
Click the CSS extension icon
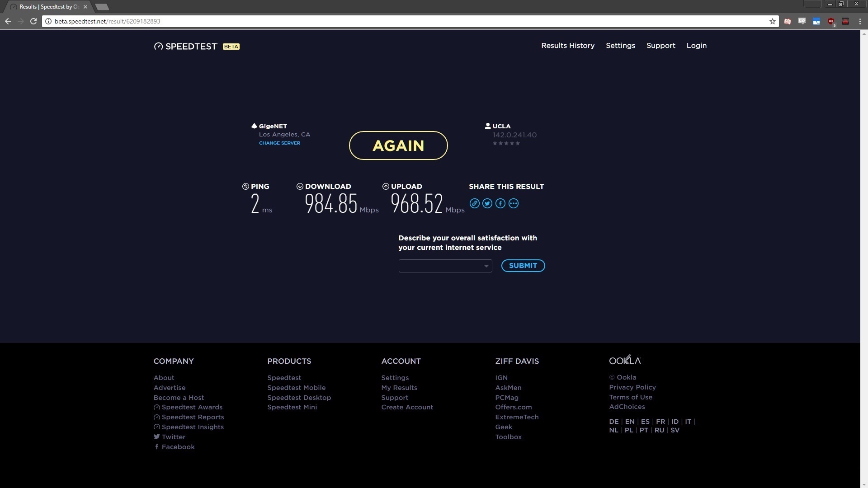click(x=802, y=21)
